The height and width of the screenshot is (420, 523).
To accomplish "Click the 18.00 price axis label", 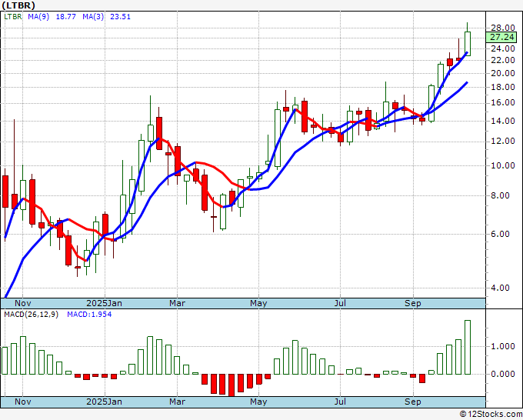I will [503, 87].
